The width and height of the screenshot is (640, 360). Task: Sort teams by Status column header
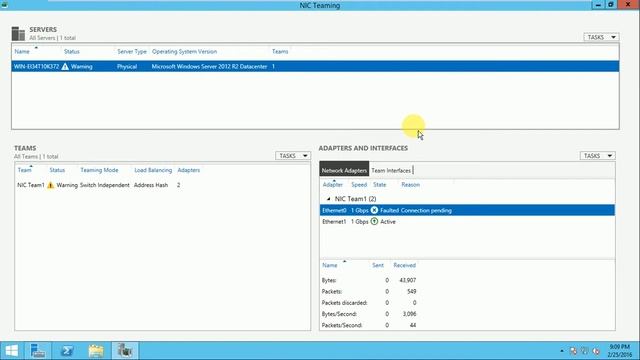pos(57,170)
